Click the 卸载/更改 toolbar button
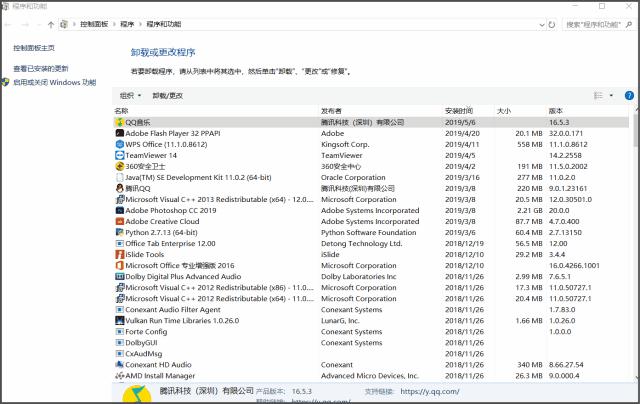 tap(167, 95)
